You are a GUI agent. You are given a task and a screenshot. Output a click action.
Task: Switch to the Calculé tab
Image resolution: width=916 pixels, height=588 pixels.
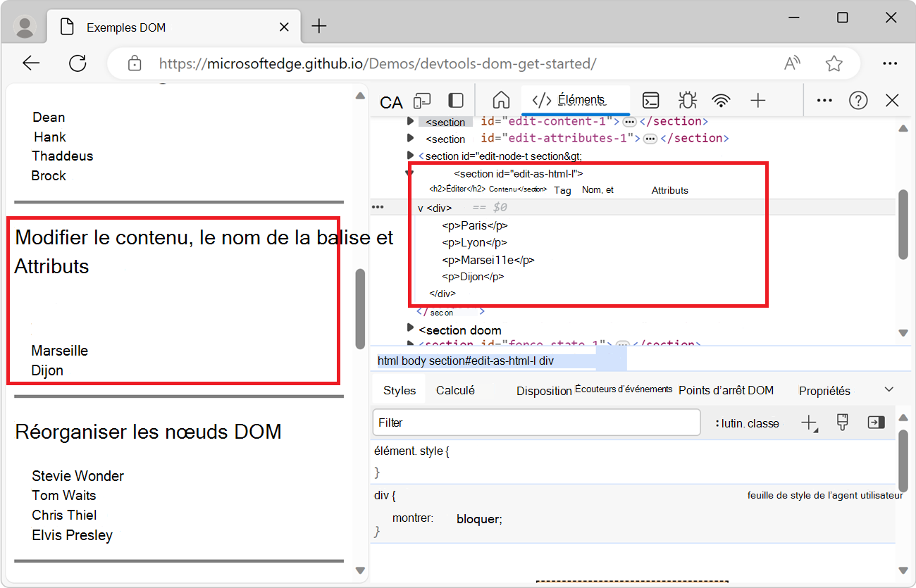[x=456, y=389]
